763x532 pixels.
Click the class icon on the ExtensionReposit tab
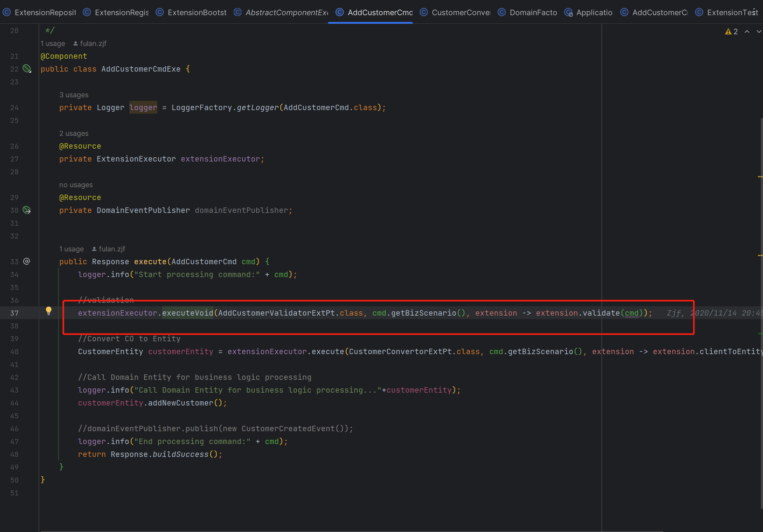7,12
